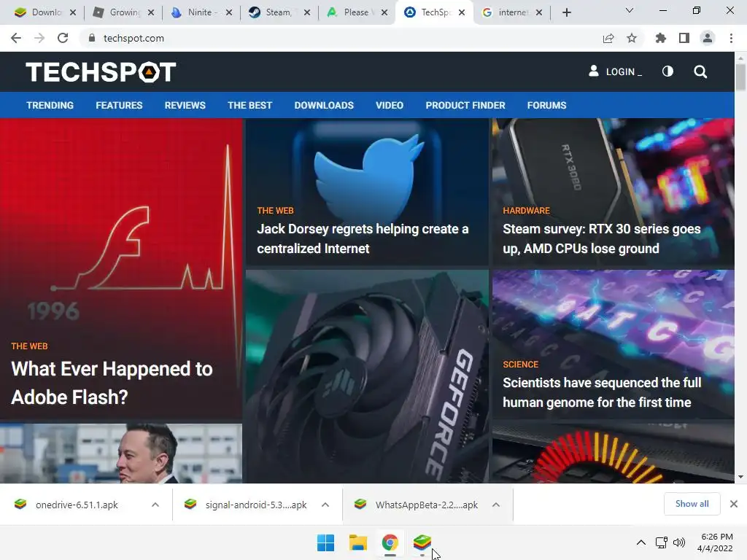Open downloaded WhatsAppBeta apk file
The width and height of the screenshot is (747, 560).
426,505
